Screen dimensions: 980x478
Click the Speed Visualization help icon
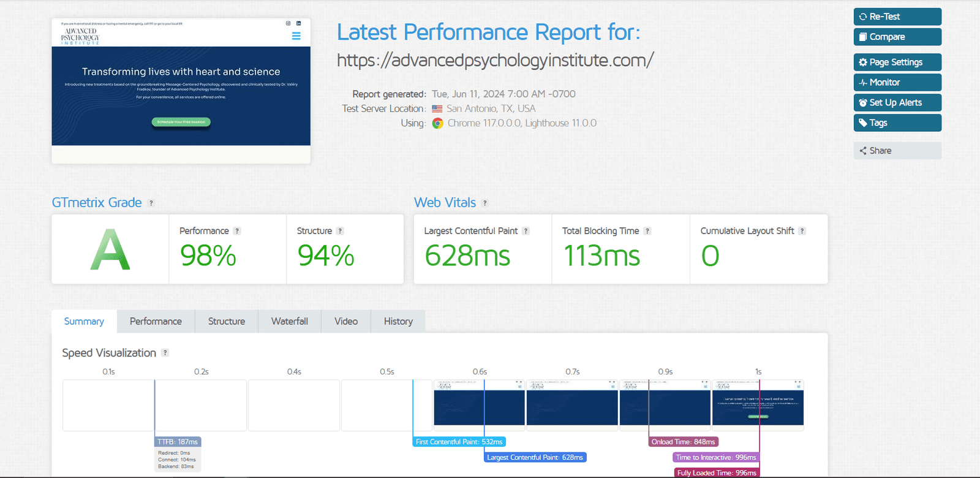point(165,353)
